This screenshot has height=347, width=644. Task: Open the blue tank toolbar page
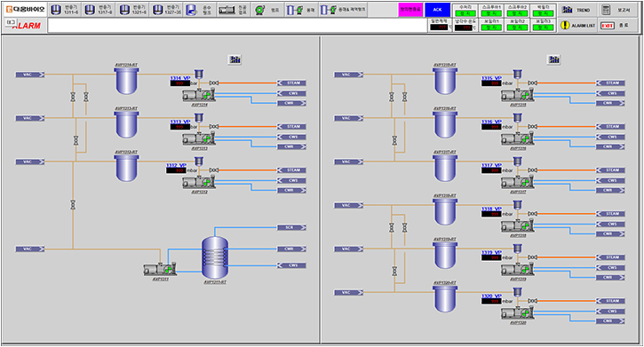(x=199, y=10)
